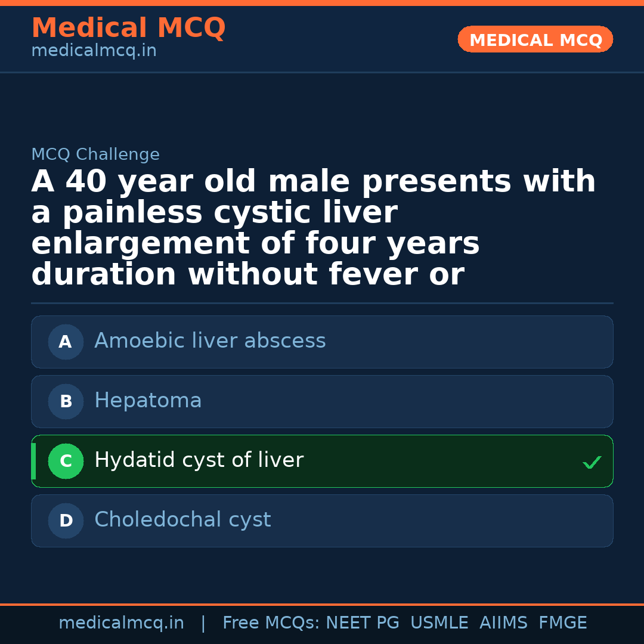Image resolution: width=644 pixels, height=644 pixels.
Task: Select the Amoebic liver abscess answer
Action: pyautogui.click(x=210, y=341)
